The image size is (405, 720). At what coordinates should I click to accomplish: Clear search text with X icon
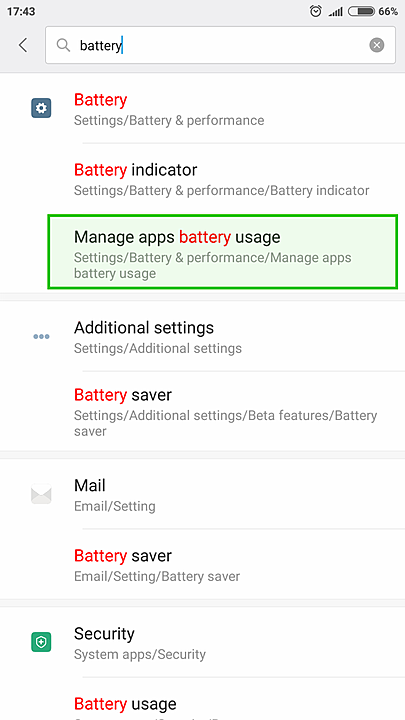coord(377,45)
